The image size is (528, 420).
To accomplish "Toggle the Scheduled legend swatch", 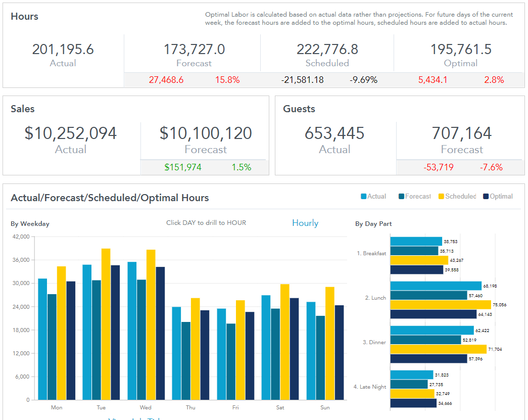I will [x=441, y=197].
